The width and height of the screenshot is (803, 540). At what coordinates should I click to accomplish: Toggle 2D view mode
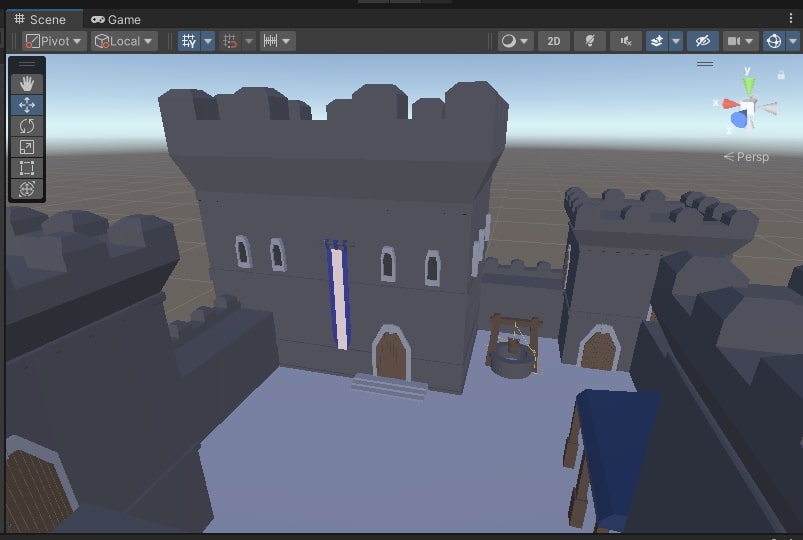pyautogui.click(x=554, y=41)
